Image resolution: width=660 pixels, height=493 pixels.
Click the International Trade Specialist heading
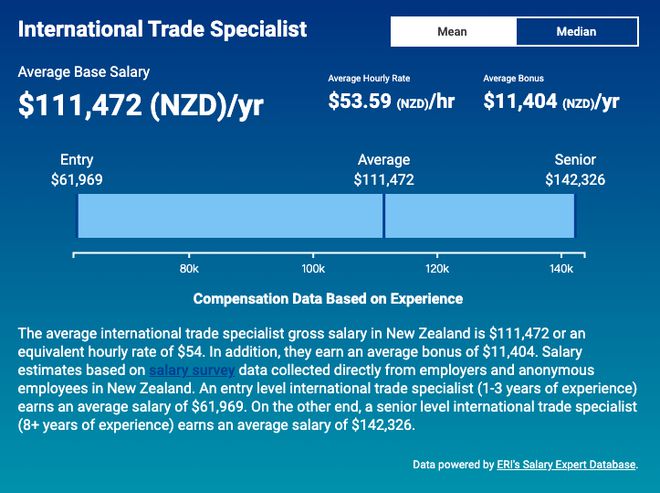click(162, 29)
